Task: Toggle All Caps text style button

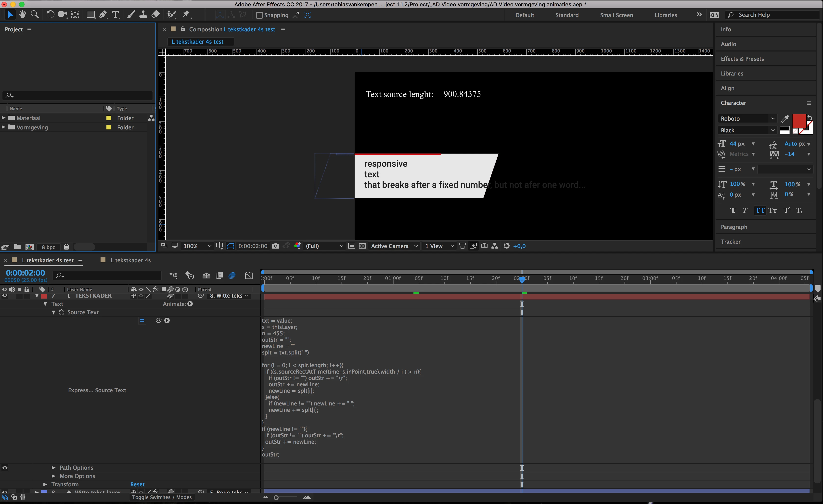Action: point(760,211)
